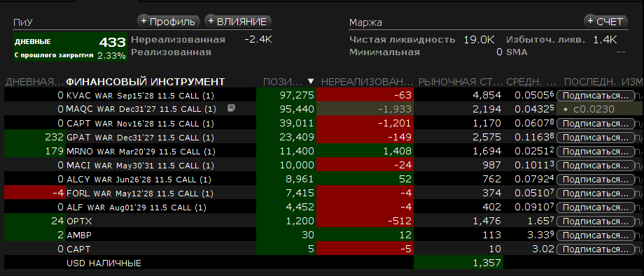Screen dimensions: 644x276
Task: Select MAQC WAR Dec31'27 instrument
Action: pos(141,109)
